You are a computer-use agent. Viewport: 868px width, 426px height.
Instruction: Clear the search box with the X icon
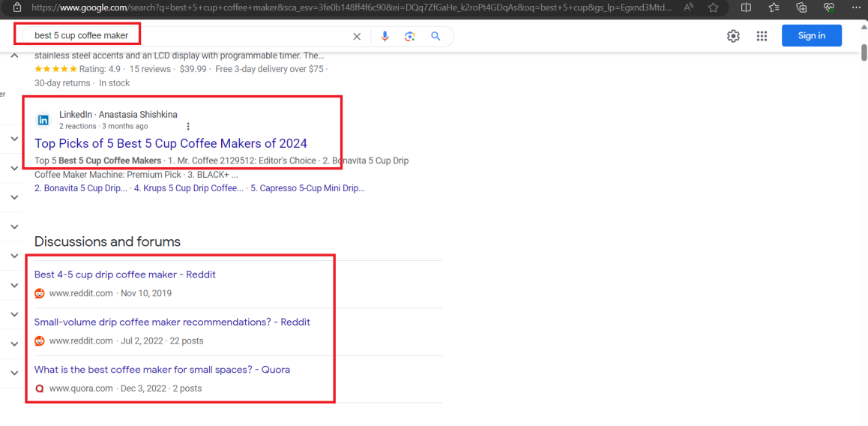tap(357, 37)
